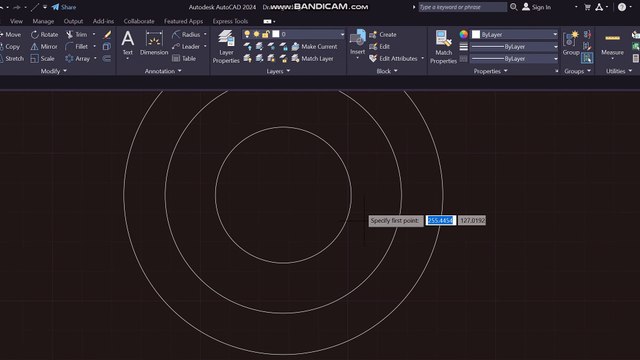Toggle layer on/off lightbulb icon
This screenshot has width=640, height=360.
(247, 34)
